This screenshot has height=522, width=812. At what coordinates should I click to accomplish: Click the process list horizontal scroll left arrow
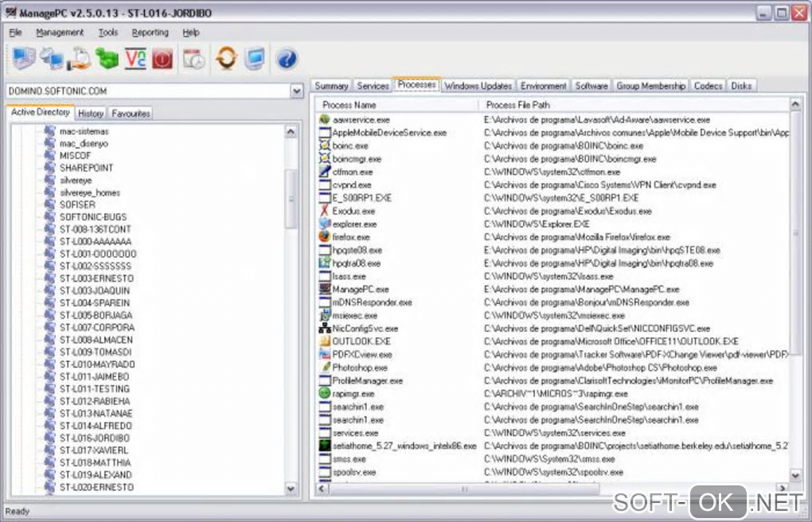(322, 489)
